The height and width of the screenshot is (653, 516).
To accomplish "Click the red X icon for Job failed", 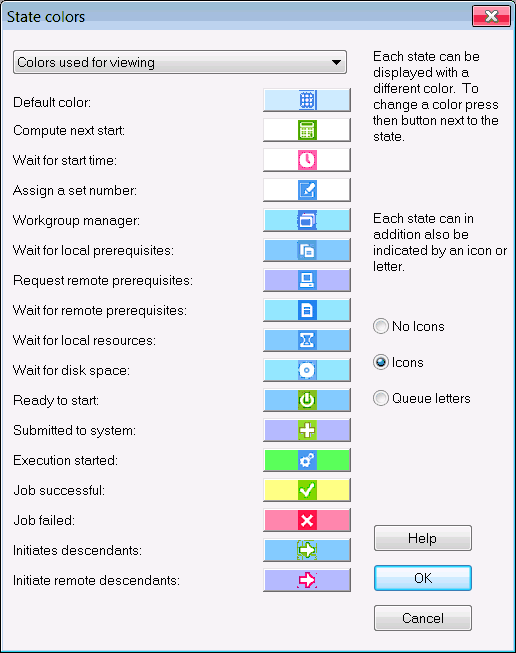I will (x=307, y=520).
